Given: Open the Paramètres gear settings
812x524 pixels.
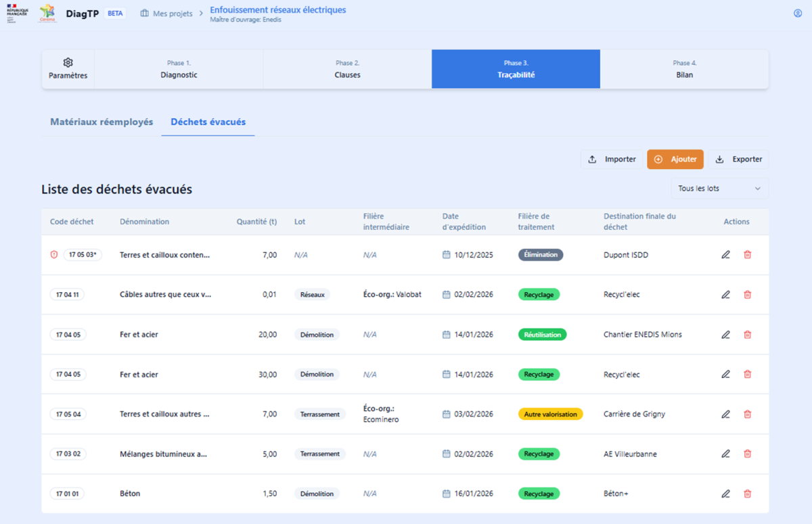Looking at the screenshot, I should pyautogui.click(x=68, y=69).
